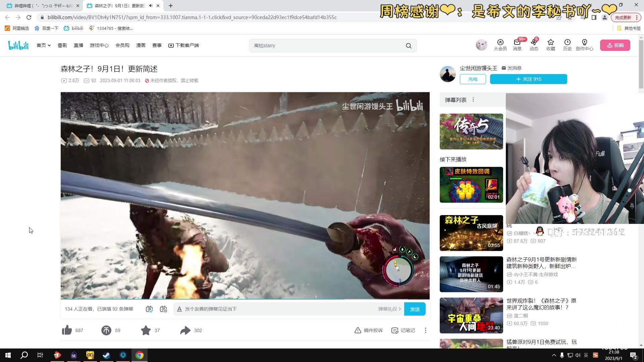644x362 pixels.
Task: Open 下载客户端 link
Action: [183, 45]
